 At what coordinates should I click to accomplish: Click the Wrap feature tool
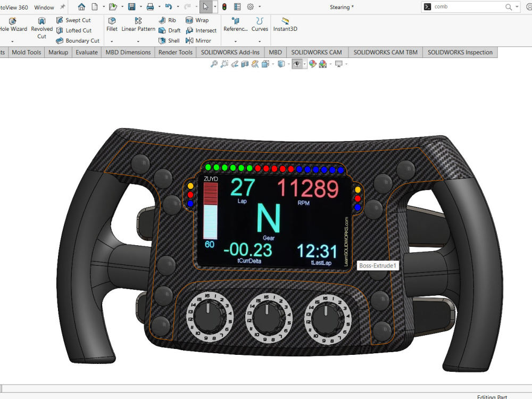click(197, 20)
